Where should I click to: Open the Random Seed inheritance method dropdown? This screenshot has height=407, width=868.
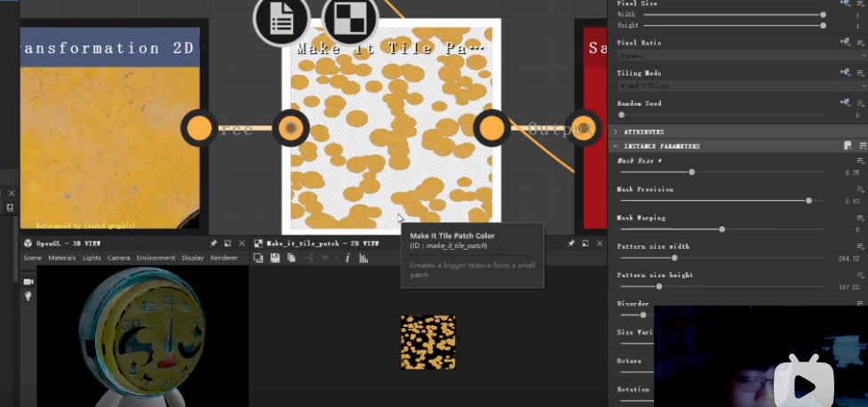pyautogui.click(x=845, y=103)
